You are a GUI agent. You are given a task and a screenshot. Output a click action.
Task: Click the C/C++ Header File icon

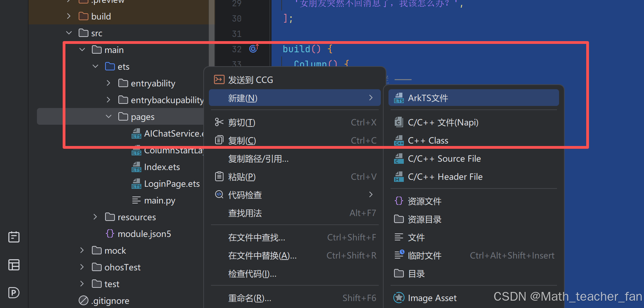(x=399, y=177)
